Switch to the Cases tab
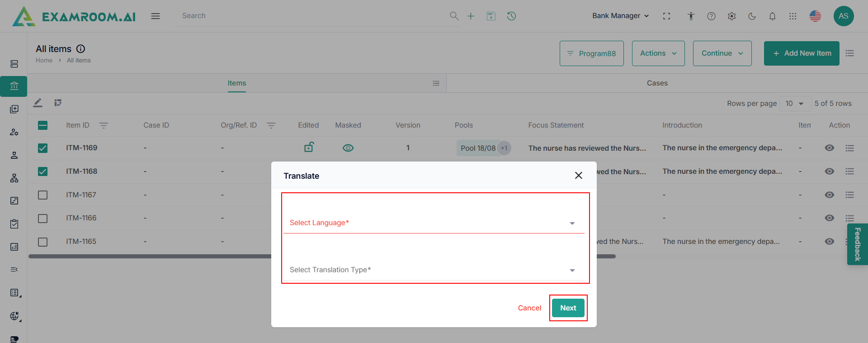 657,83
